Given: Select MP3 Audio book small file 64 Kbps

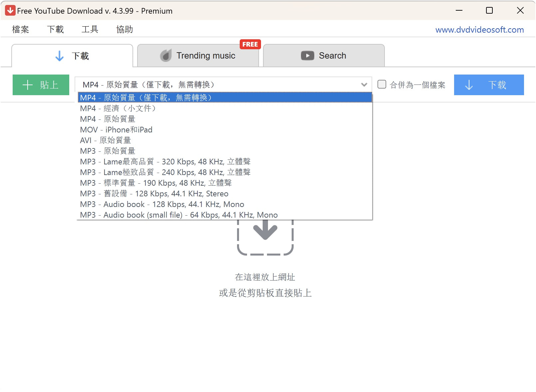Looking at the screenshot, I should click(225, 215).
